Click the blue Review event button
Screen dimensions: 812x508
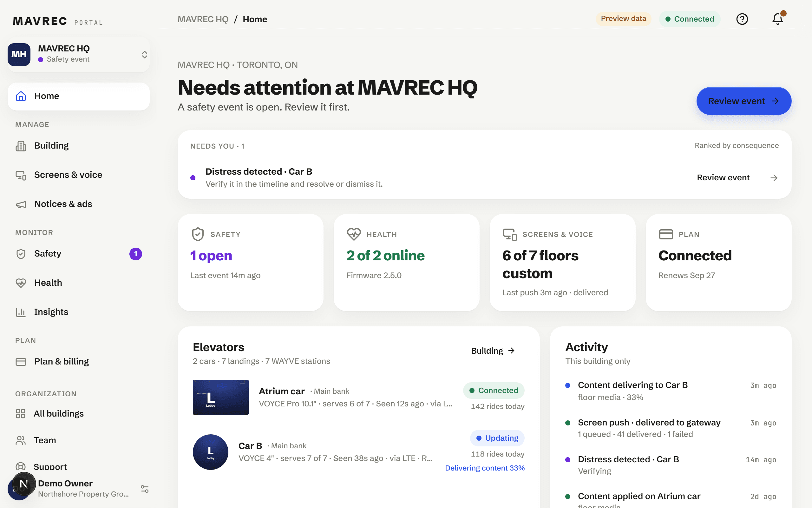[743, 101]
